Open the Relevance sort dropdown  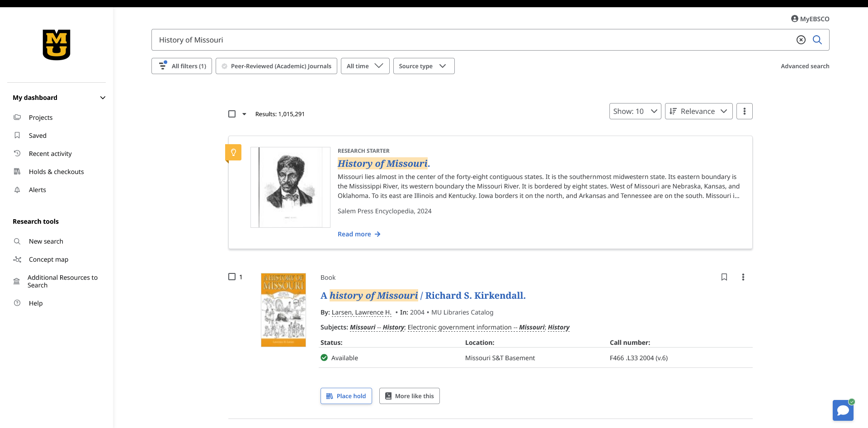(698, 111)
